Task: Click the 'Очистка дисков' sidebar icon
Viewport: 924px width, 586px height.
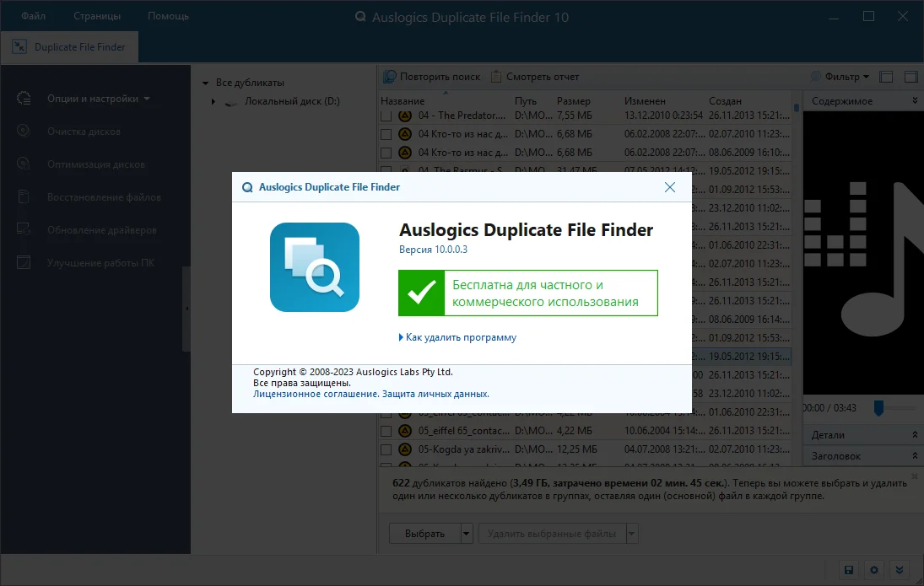Action: [24, 131]
